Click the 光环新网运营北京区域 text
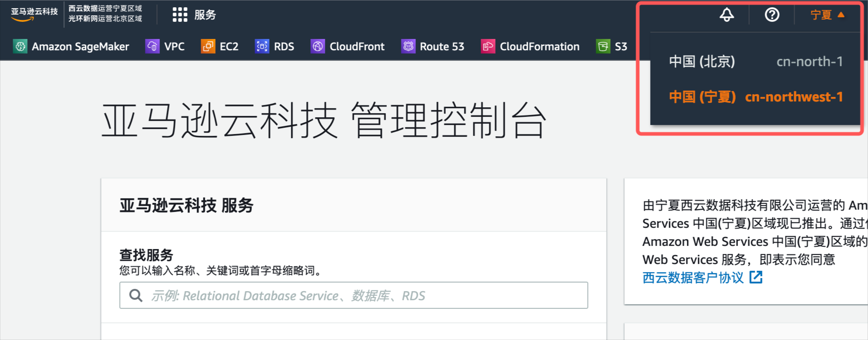868x340 pixels. coord(105,19)
